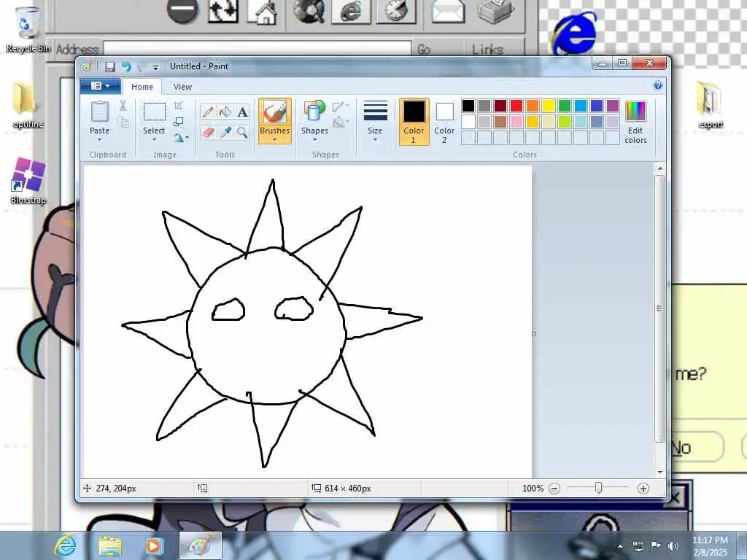Pick the purple color swatch
The width and height of the screenshot is (747, 560).
coord(613,105)
